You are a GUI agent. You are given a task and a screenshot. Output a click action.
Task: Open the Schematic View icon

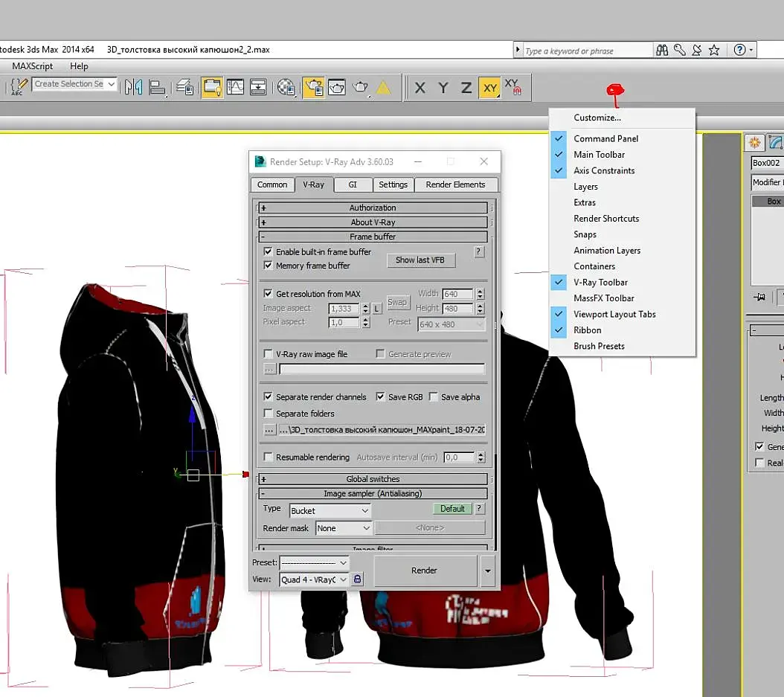click(x=258, y=87)
